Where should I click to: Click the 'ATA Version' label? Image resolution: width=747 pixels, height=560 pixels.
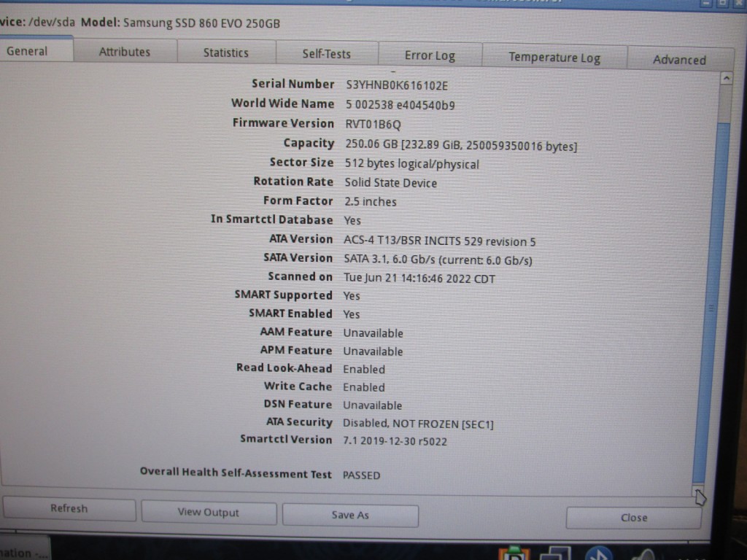click(x=301, y=238)
